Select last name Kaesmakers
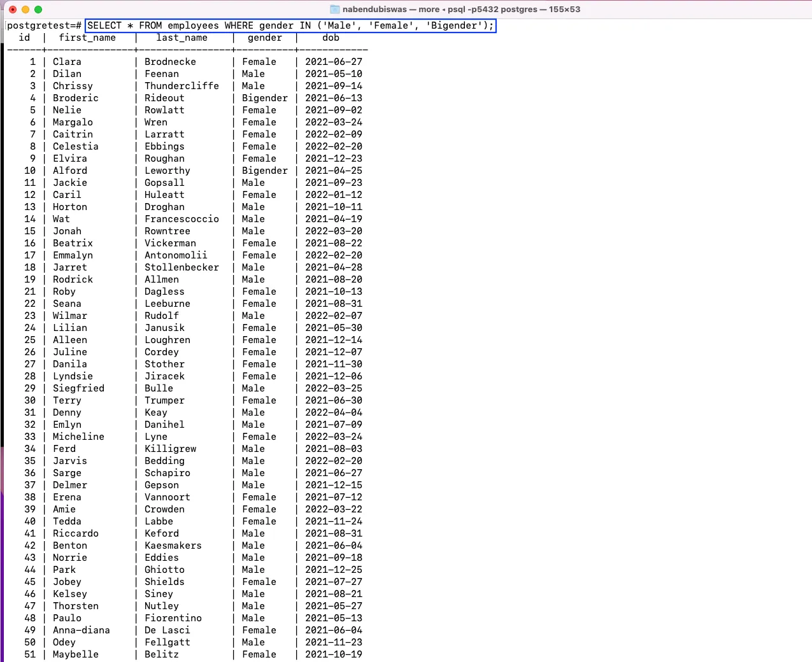 tap(173, 546)
